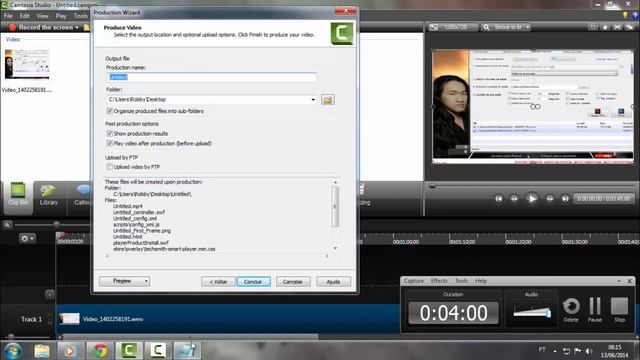
Task: Click the timeline zoom magnifier icon
Action: [7, 225]
